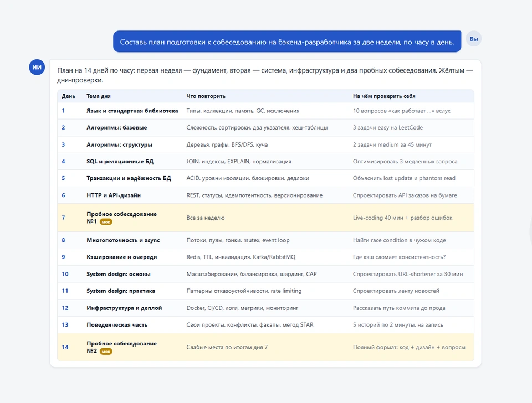This screenshot has height=403, width=532.
Task: Click Свои проекты, конфликты, факапы text
Action: (250, 325)
